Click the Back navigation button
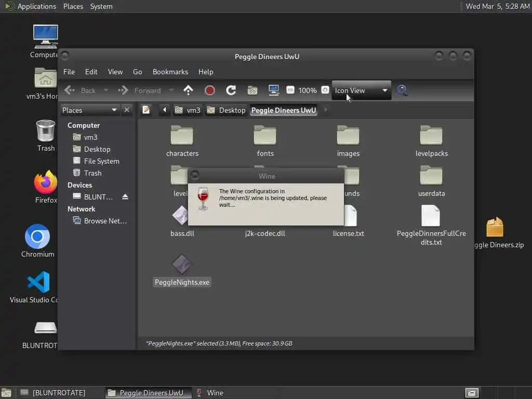This screenshot has height=399, width=532. (81, 90)
